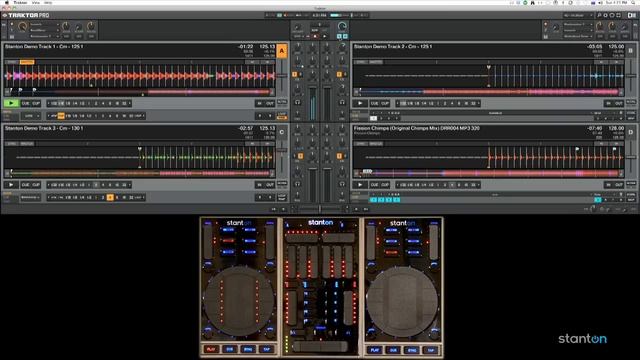Open third effect dropdown in right FX unit
The image size is (640, 360).
(577, 36)
